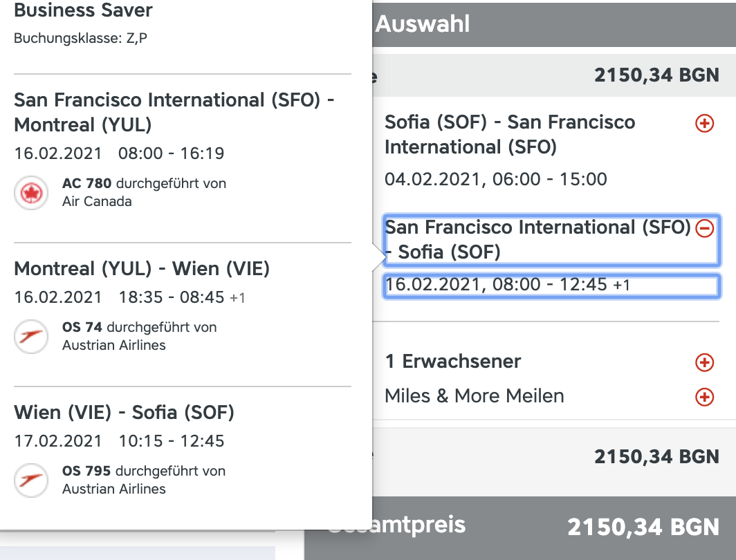The height and width of the screenshot is (560, 736).
Task: Collapse San Francisco to Sofia flight details
Action: (704, 228)
